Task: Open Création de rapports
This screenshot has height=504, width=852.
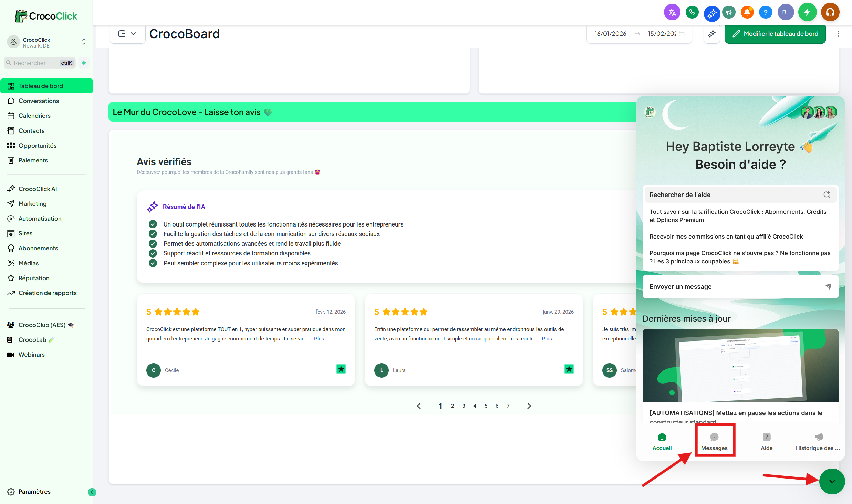Action: click(47, 293)
